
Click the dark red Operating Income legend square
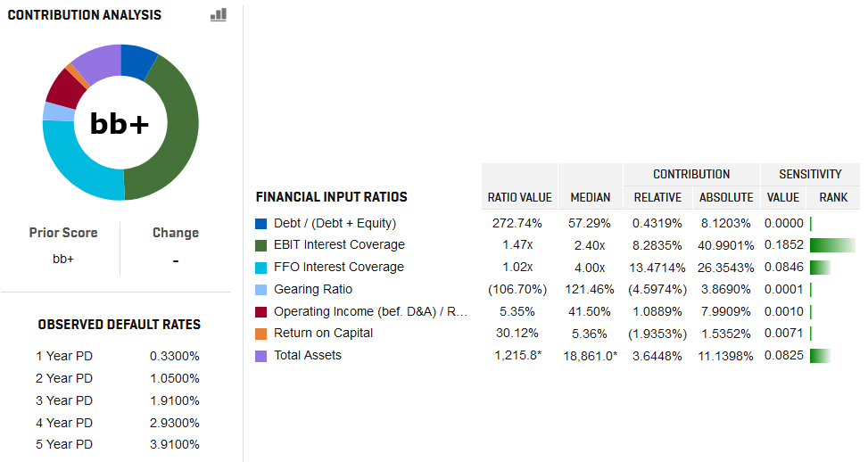261,312
